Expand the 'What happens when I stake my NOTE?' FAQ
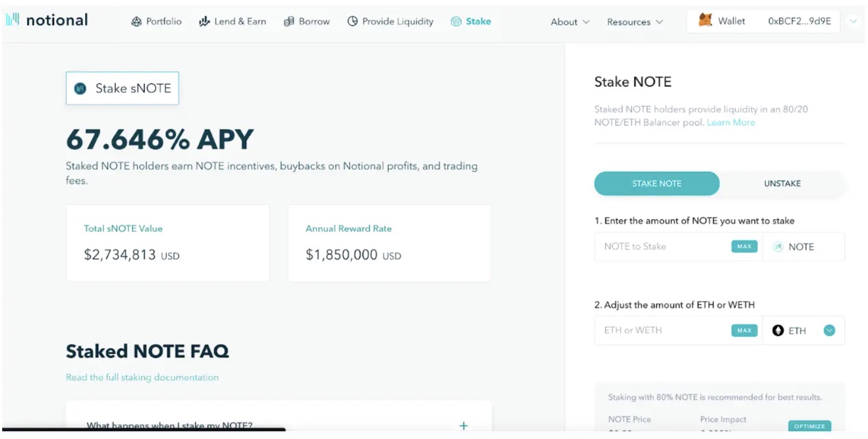Image resolution: width=868 pixels, height=439 pixels. click(x=464, y=425)
